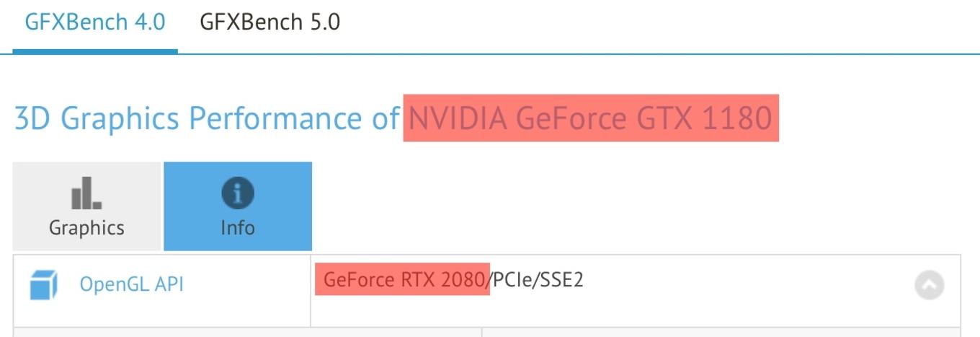Click the '3D Graphics Performance of' heading text
This screenshot has height=337, width=980.
tap(207, 118)
